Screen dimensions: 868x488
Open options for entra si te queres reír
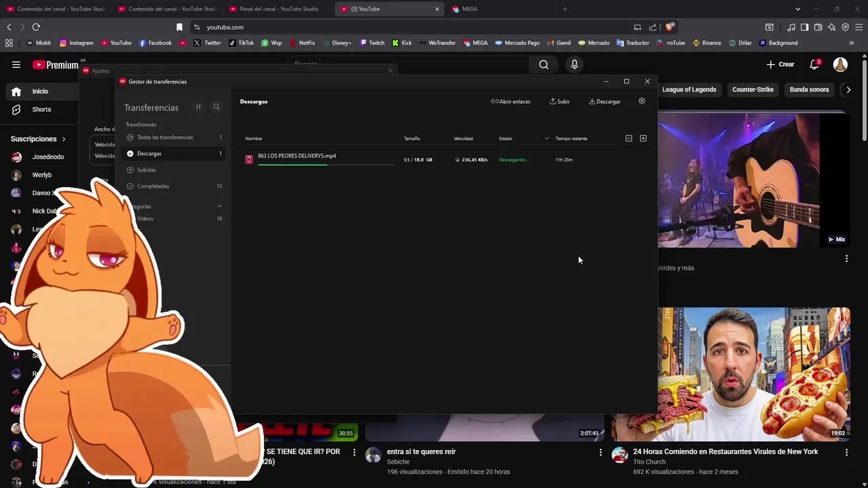600,452
